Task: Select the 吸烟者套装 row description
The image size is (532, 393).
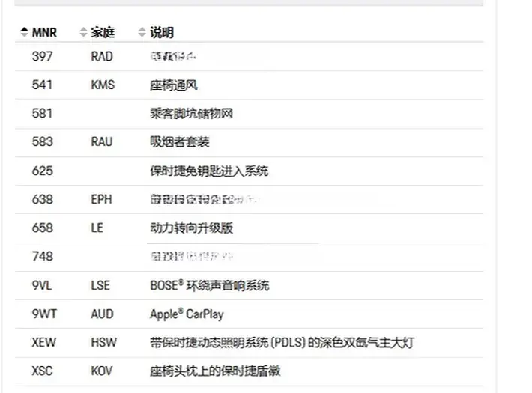Action: coord(179,142)
